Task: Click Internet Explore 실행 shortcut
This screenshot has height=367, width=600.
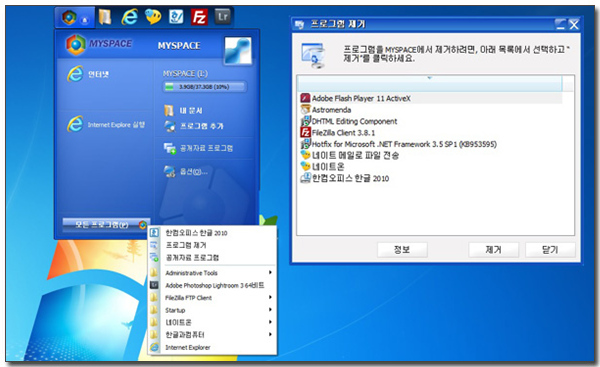Action: [106, 124]
